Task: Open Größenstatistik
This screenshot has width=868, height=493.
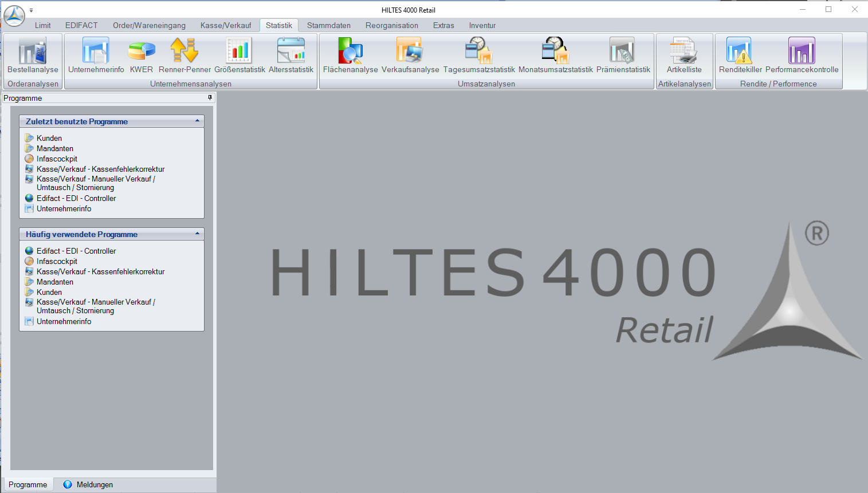Action: (238, 54)
